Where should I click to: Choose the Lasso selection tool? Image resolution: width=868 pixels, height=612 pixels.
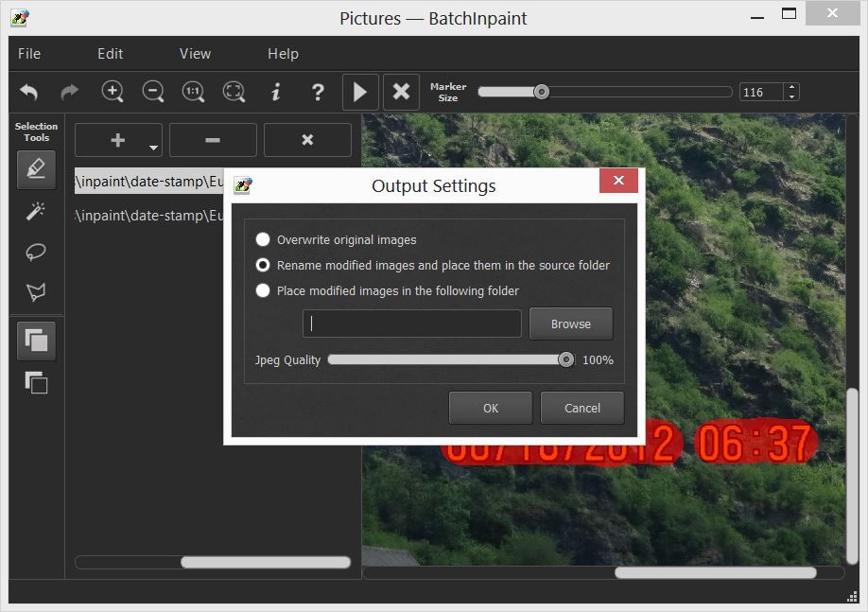coord(35,251)
